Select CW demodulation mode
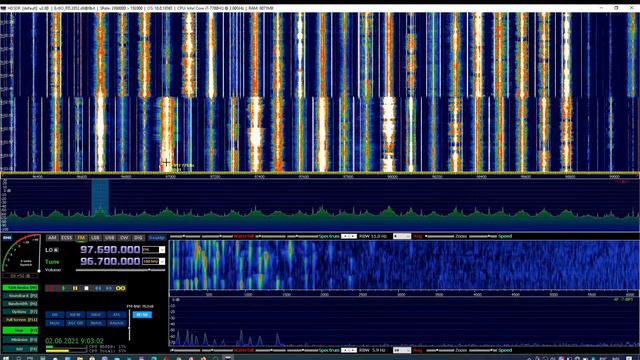The width and height of the screenshot is (640, 360). tap(124, 238)
